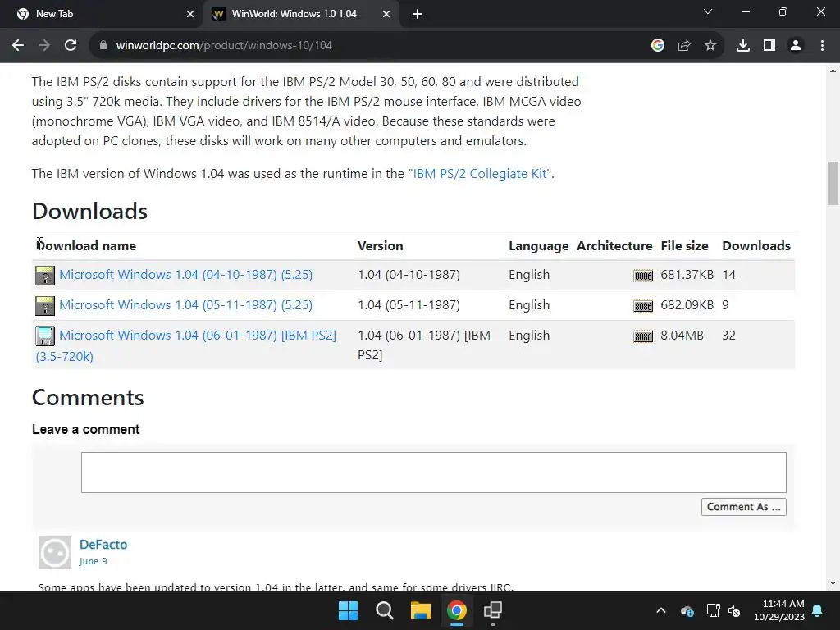Bookmark this page with the star
Viewport: 840px width, 630px height.
[x=710, y=46]
